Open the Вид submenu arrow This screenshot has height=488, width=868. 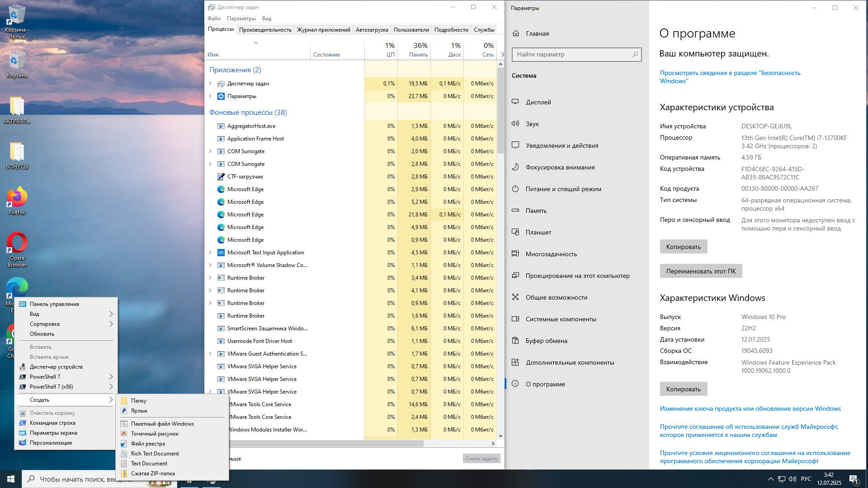pos(111,314)
